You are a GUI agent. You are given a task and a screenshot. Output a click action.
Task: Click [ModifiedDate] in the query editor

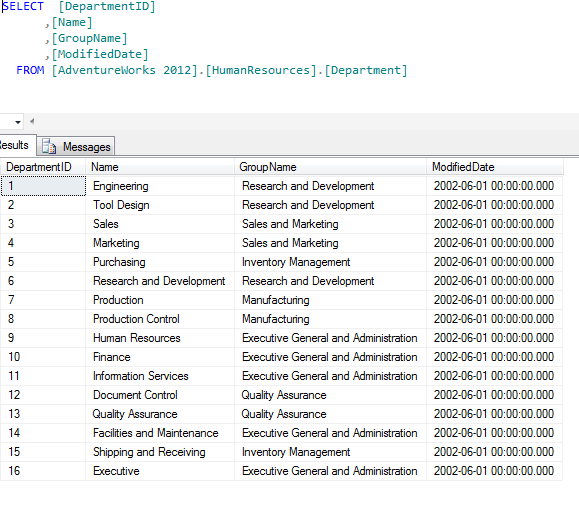point(100,54)
